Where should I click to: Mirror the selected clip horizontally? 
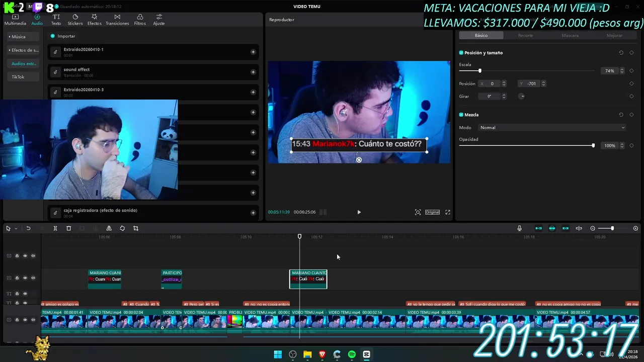pos(109,228)
